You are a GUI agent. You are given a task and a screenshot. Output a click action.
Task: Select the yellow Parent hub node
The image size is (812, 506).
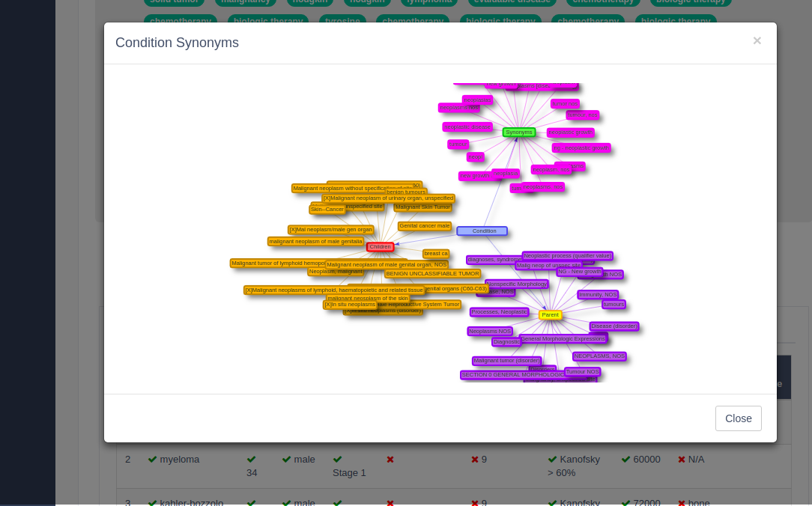550,314
